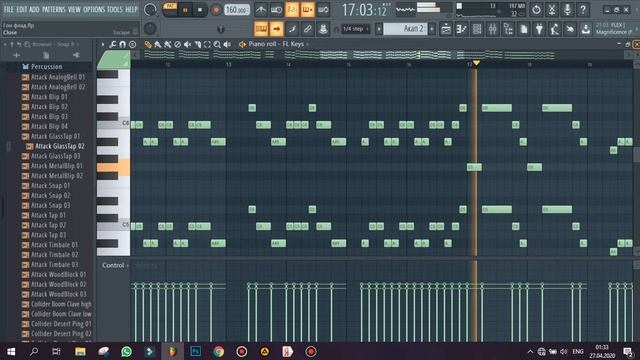Open the OPTIONS menu

pos(94,9)
